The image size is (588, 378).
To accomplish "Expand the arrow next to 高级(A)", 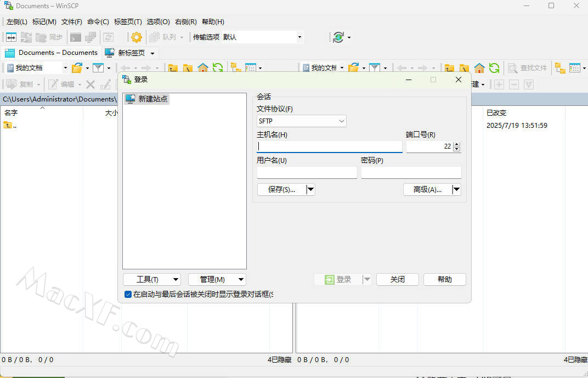I will [x=456, y=190].
